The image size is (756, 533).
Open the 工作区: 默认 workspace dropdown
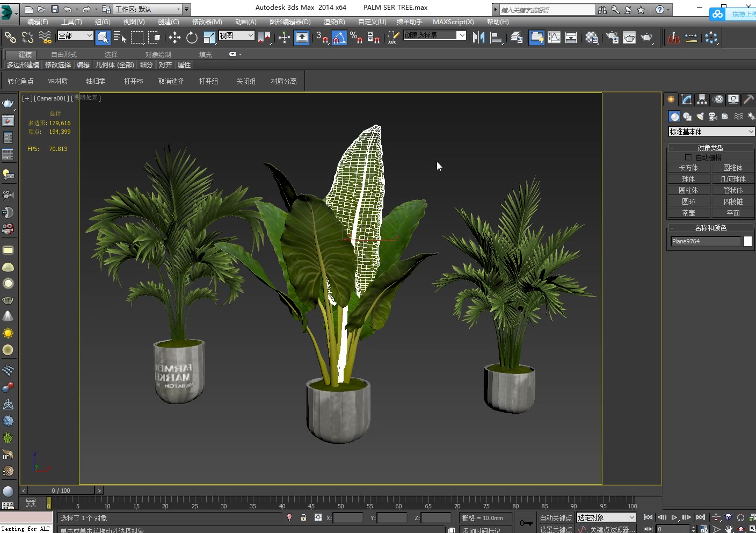[148, 9]
